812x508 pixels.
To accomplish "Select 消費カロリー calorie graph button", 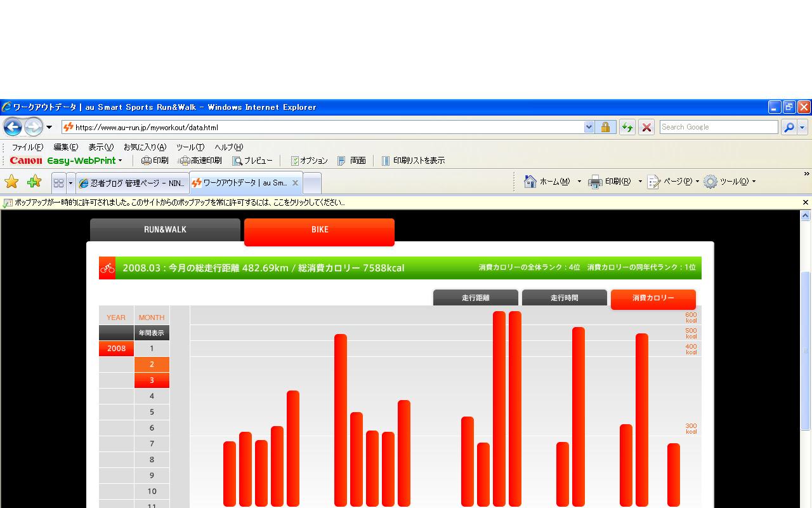I will click(x=653, y=298).
